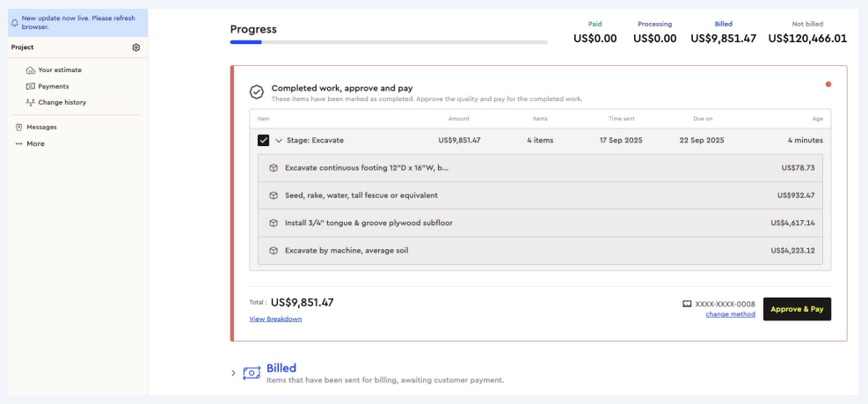Collapse the Stage: Excavate row chevron
The height and width of the screenshot is (404, 868).
[279, 141]
